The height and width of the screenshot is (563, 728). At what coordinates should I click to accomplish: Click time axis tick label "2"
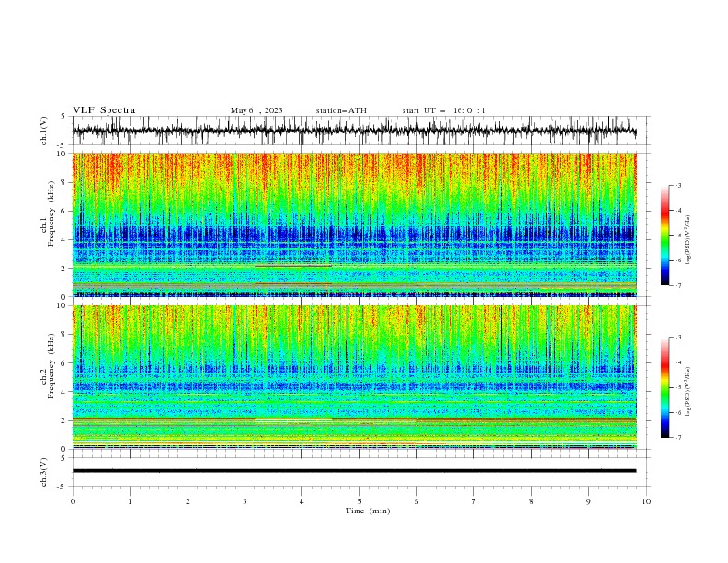pos(188,501)
